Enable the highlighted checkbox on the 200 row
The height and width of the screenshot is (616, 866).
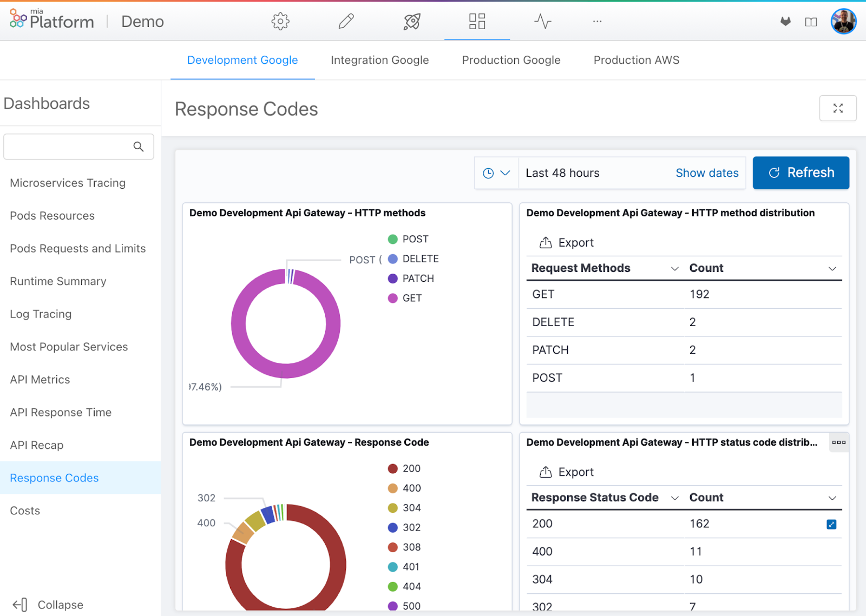831,524
